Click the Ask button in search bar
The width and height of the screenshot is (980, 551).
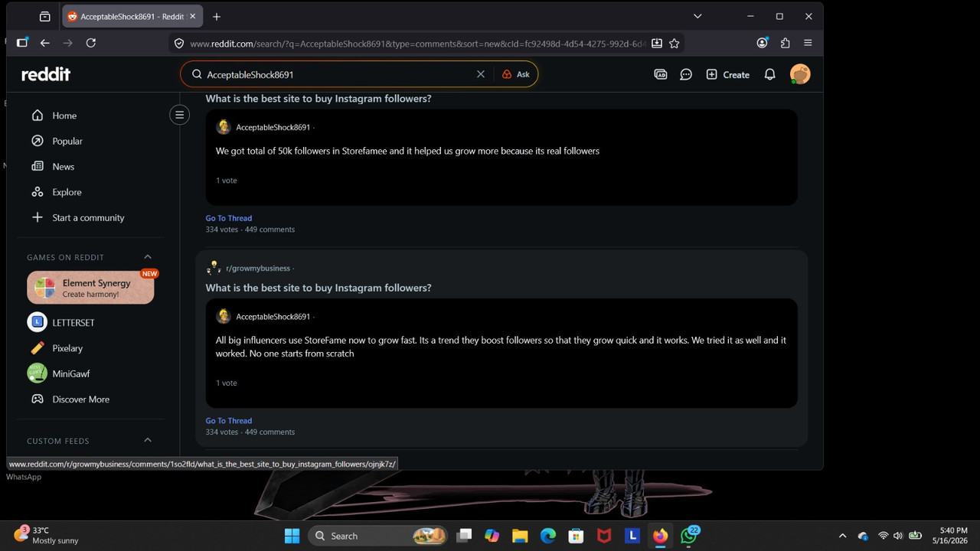pyautogui.click(x=516, y=74)
